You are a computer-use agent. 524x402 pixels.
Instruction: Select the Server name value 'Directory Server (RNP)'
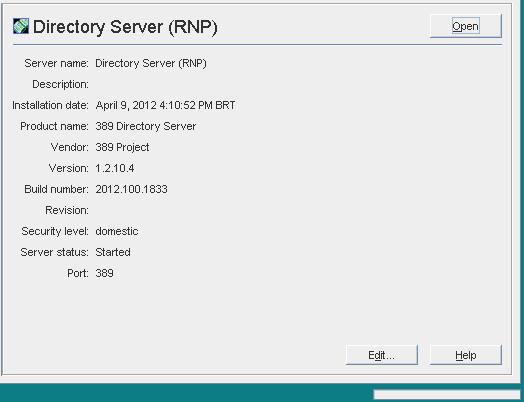(x=151, y=63)
